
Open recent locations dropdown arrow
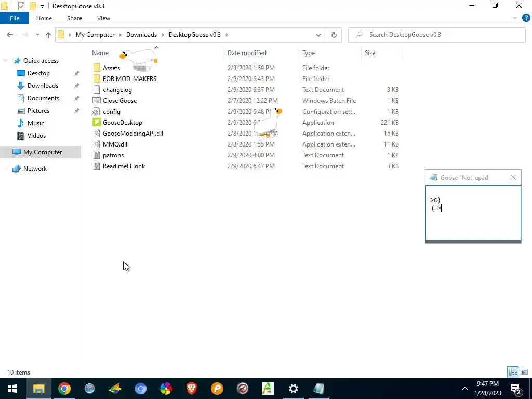[x=37, y=35]
